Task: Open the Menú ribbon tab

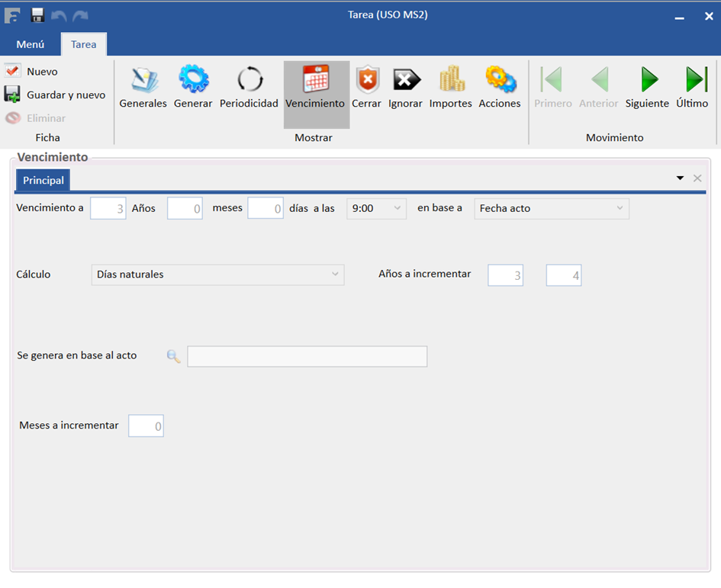Action: (x=31, y=44)
